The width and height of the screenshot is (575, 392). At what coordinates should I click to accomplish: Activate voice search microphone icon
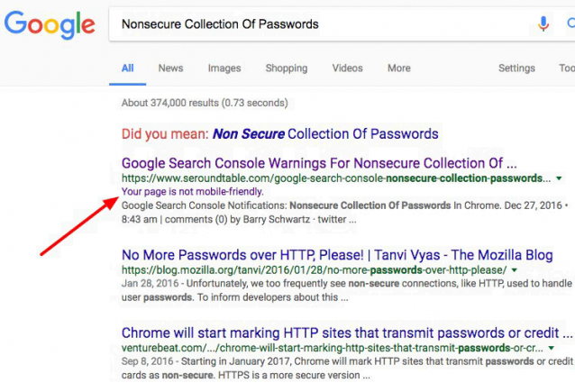pyautogui.click(x=543, y=23)
